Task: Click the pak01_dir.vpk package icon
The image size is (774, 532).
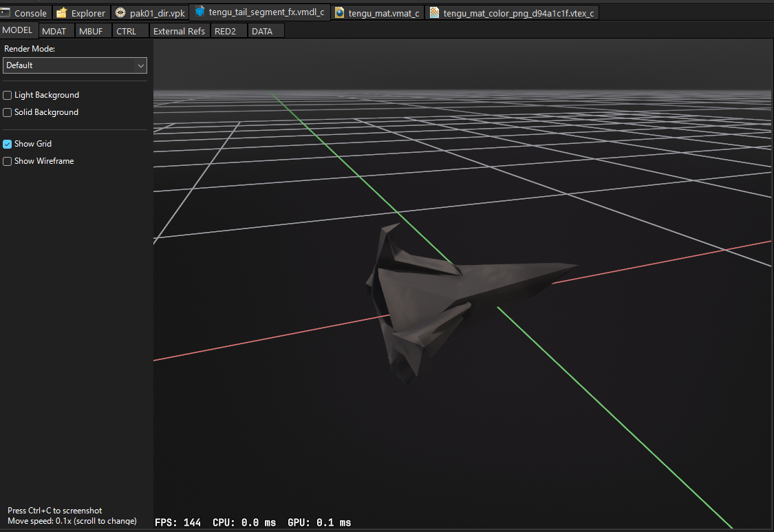Action: pyautogui.click(x=120, y=13)
